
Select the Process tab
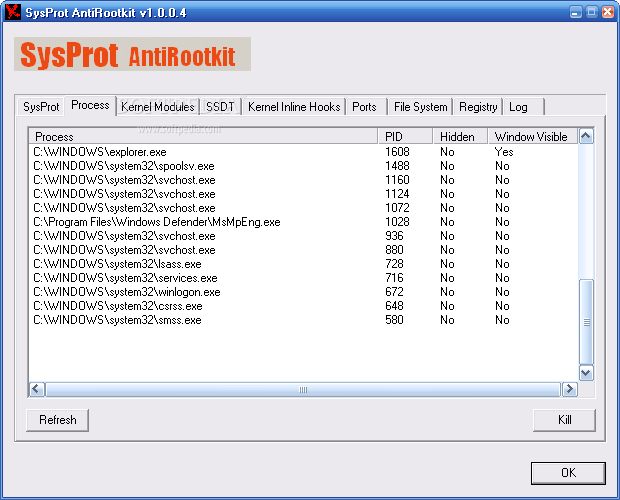(90, 105)
